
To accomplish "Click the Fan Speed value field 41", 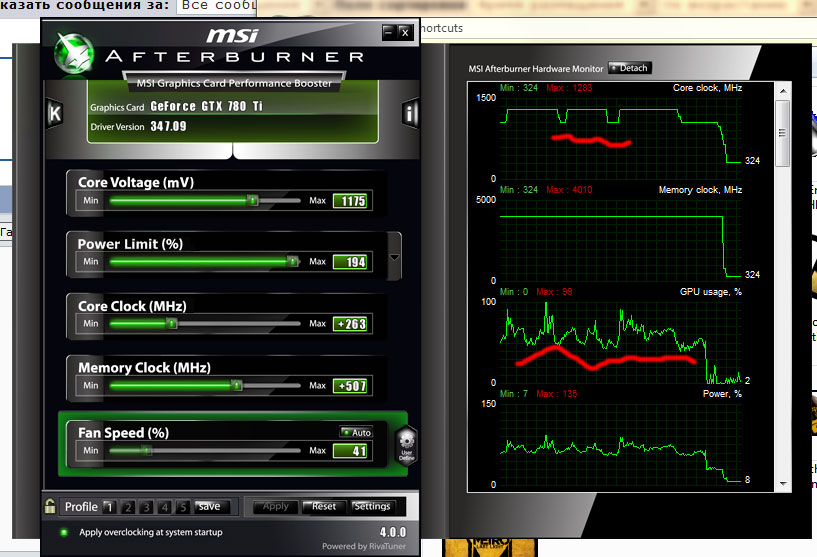I will pyautogui.click(x=350, y=451).
